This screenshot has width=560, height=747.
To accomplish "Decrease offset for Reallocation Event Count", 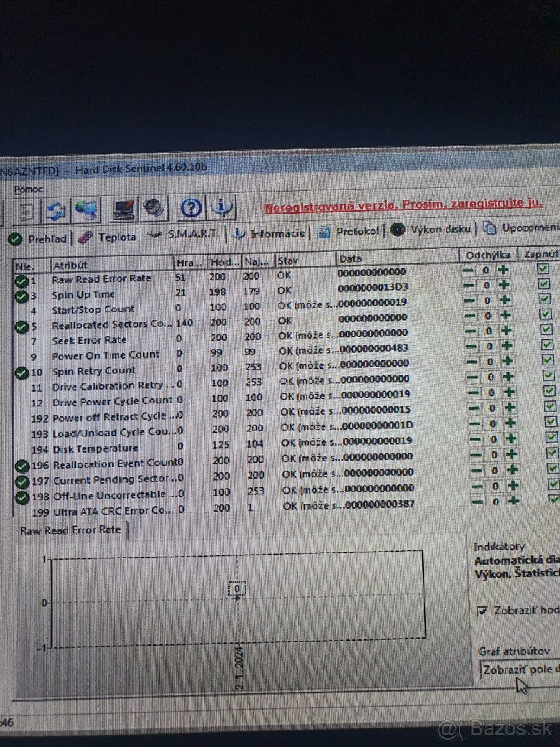I will click(x=476, y=455).
